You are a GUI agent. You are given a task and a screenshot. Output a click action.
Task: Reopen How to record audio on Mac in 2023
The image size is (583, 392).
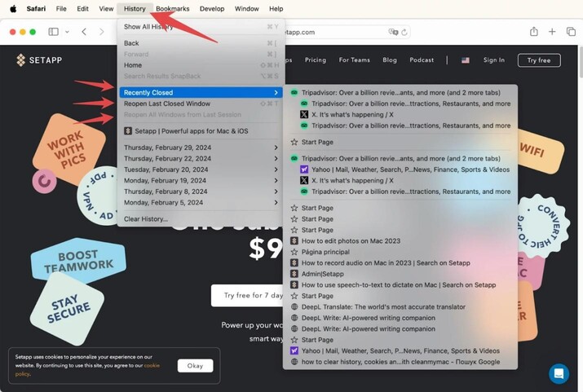400,262
